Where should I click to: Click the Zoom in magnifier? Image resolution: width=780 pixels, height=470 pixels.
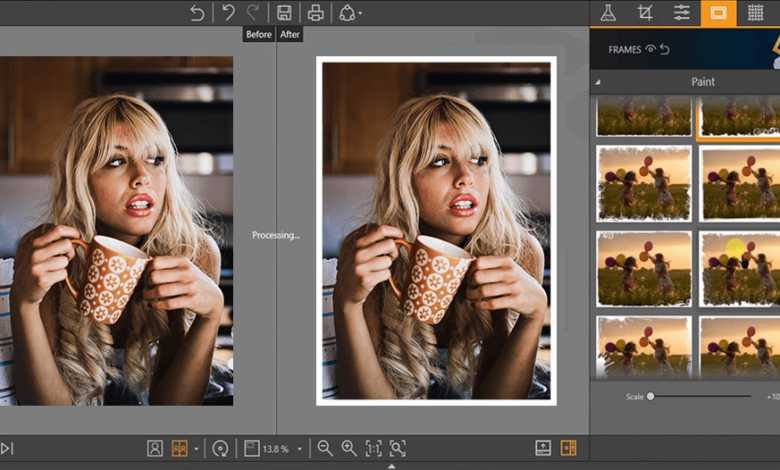tap(349, 449)
